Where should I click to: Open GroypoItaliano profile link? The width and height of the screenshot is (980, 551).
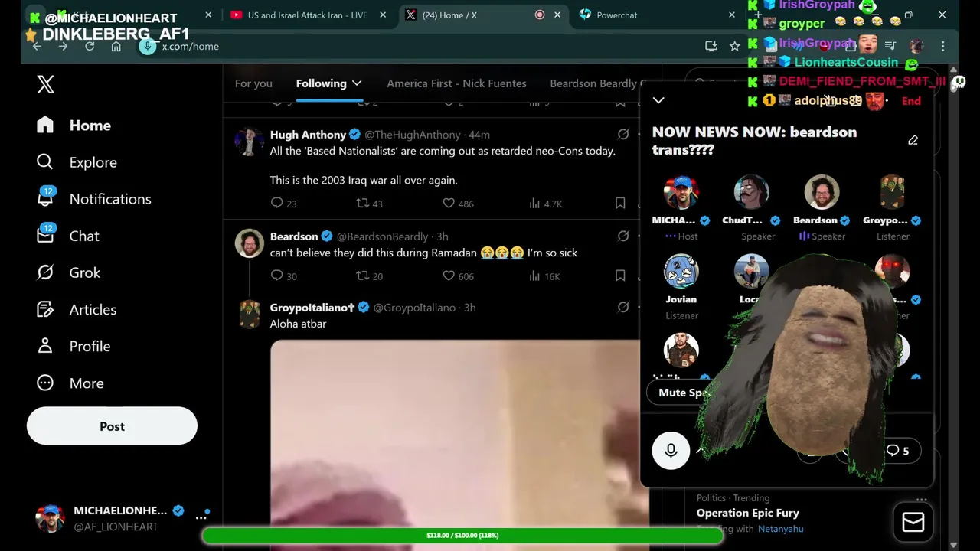pos(312,308)
